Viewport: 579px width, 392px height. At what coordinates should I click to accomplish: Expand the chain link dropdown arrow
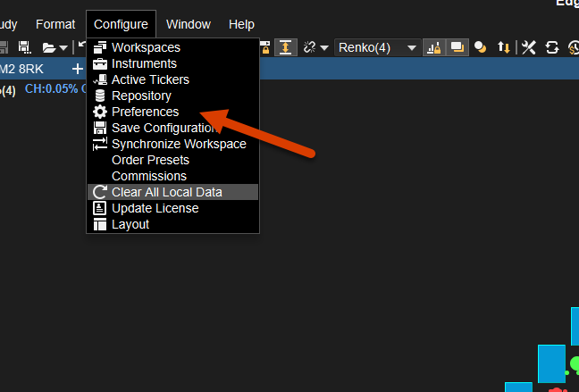pyautogui.click(x=324, y=47)
